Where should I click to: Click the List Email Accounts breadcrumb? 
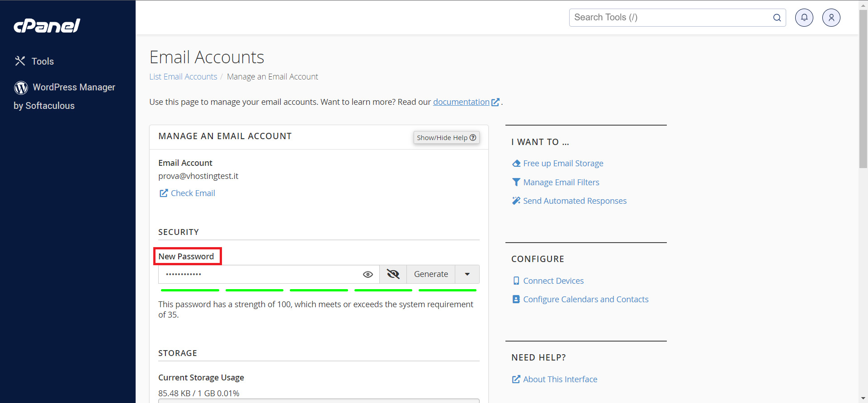tap(183, 77)
